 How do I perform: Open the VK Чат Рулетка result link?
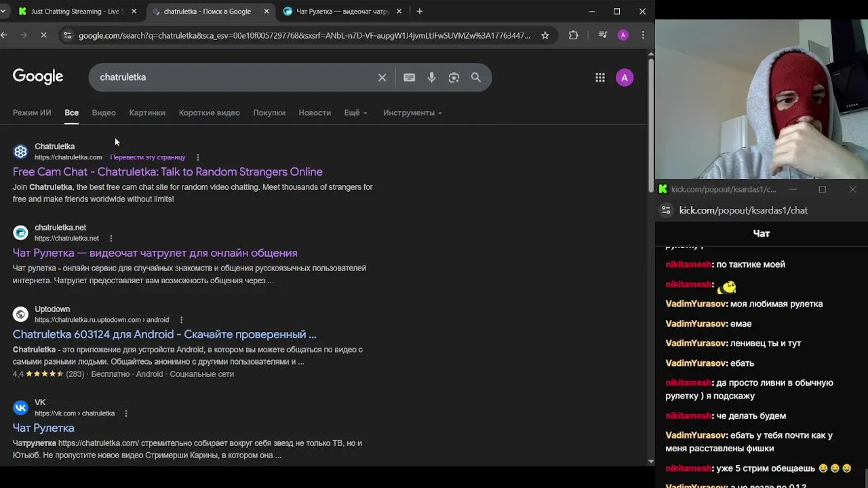(x=43, y=428)
